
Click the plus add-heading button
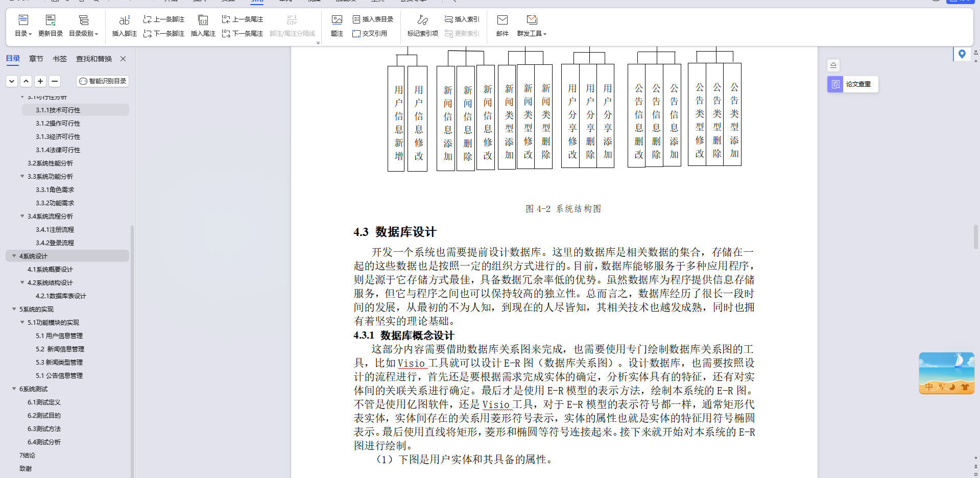click(40, 81)
